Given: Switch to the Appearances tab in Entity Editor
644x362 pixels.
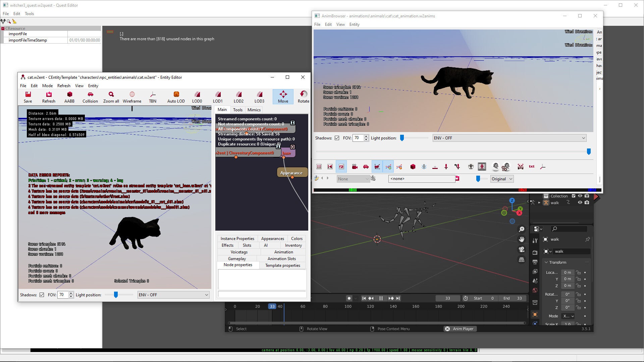Looking at the screenshot, I should coord(272,238).
